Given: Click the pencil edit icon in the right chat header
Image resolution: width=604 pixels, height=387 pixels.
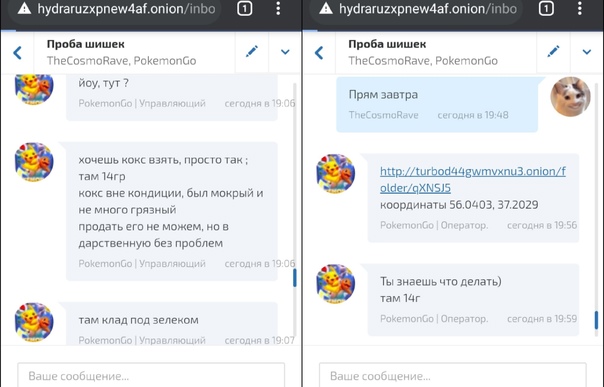Looking at the screenshot, I should pos(554,52).
